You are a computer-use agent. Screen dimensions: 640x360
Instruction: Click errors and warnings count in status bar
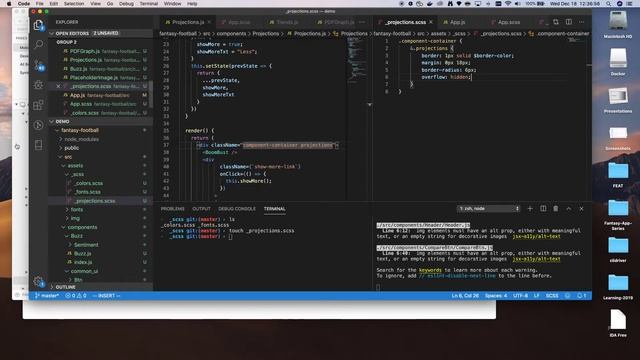76,296
